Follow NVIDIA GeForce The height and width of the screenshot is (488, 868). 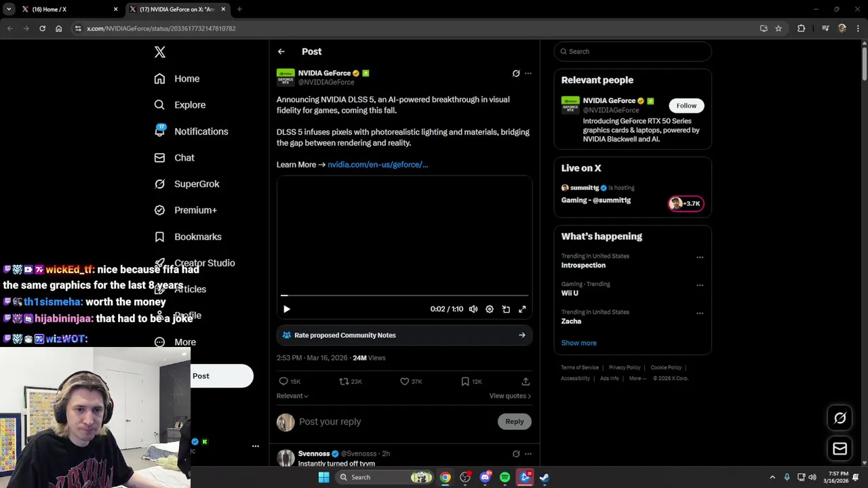point(686,106)
